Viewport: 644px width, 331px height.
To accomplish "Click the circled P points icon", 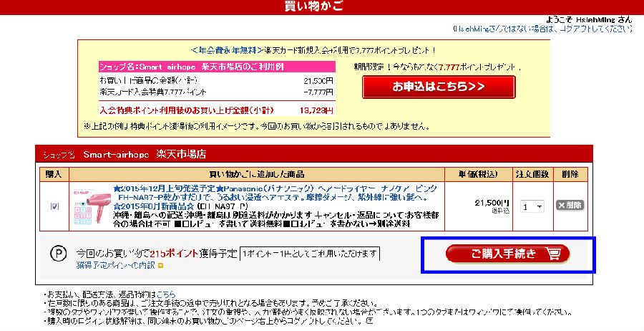I will coord(59,254).
